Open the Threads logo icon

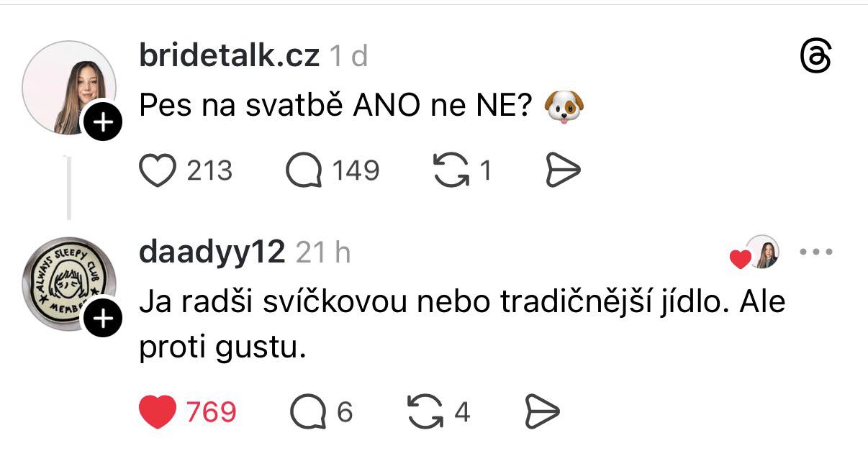coord(815,57)
